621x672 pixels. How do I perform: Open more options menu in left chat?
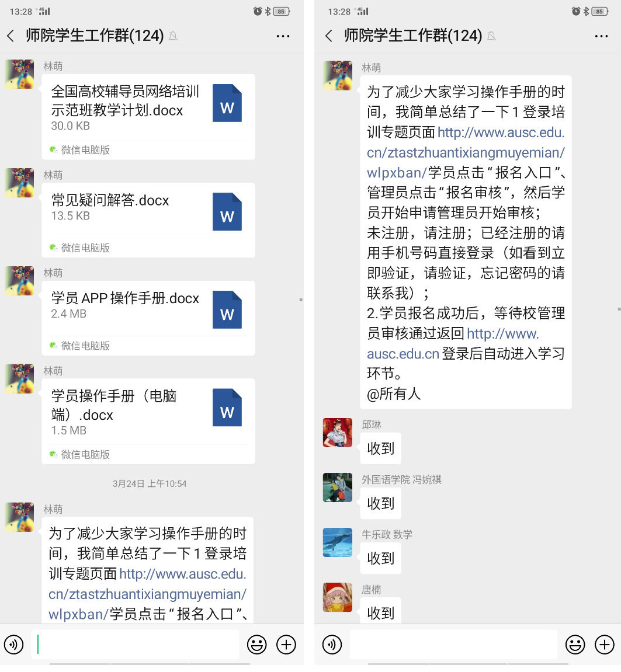point(283,36)
